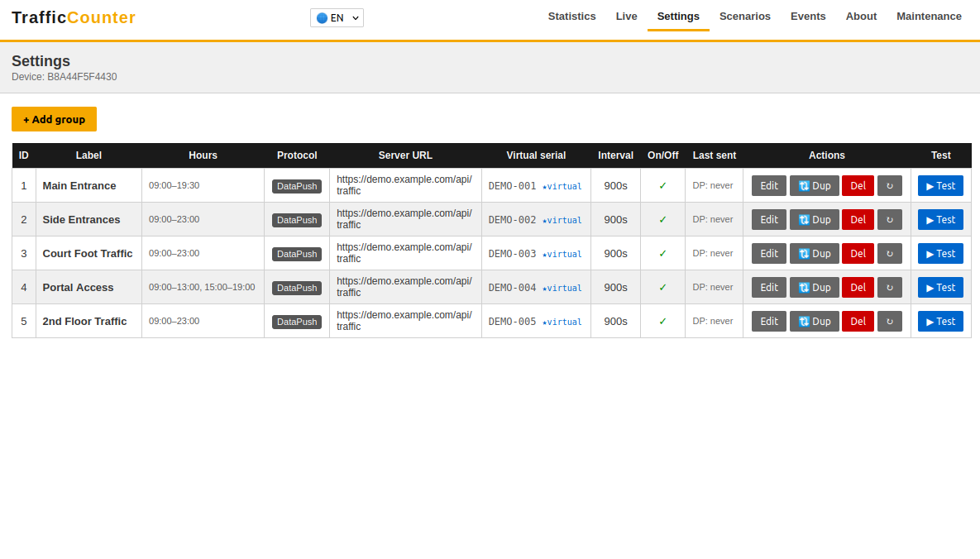Click the 2nd Floor Traffic label
The image size is (980, 559).
tap(84, 322)
